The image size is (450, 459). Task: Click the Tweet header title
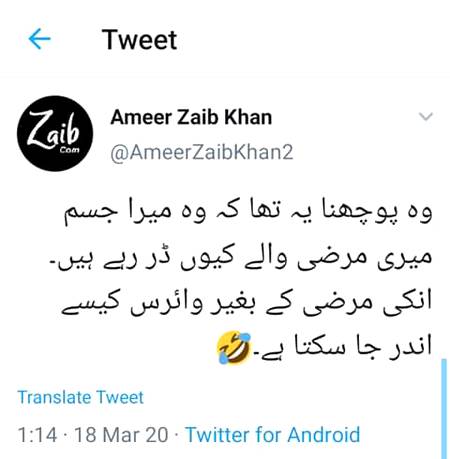[139, 40]
